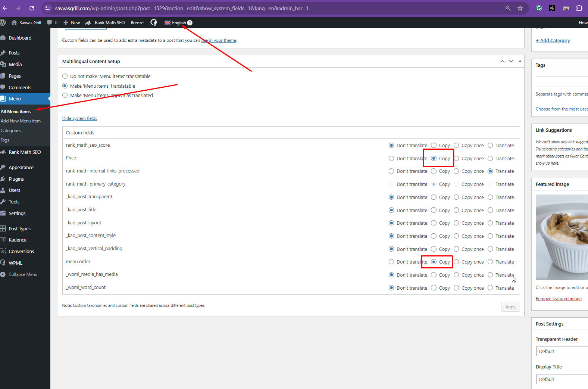The image size is (588, 389).
Task: Set _wpml_word_count to Copy once
Action: pos(456,288)
